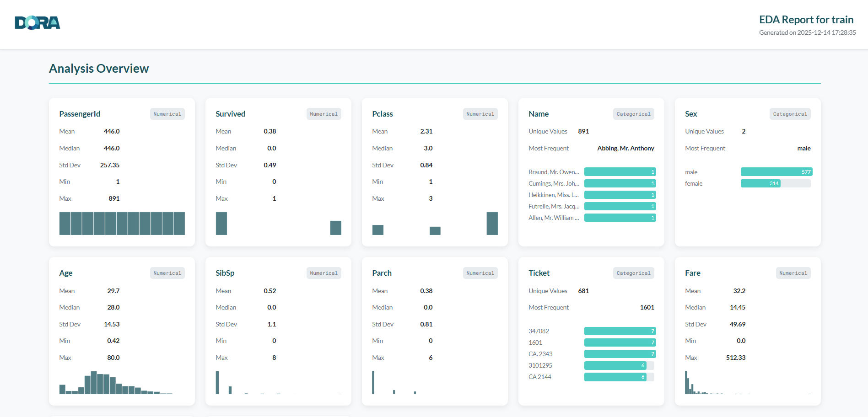Expand the Futrelle, Mrs. Jacq truncated name entry
Image resolution: width=868 pixels, height=417 pixels.
554,206
